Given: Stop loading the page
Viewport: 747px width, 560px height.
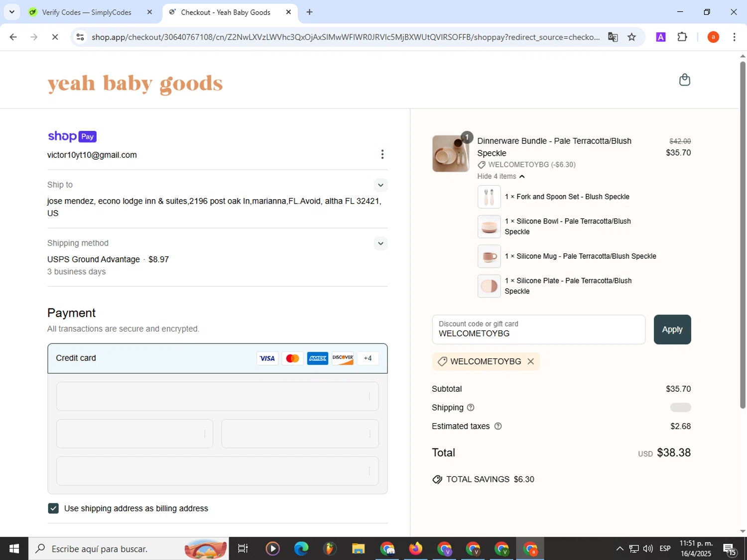Looking at the screenshot, I should (55, 37).
